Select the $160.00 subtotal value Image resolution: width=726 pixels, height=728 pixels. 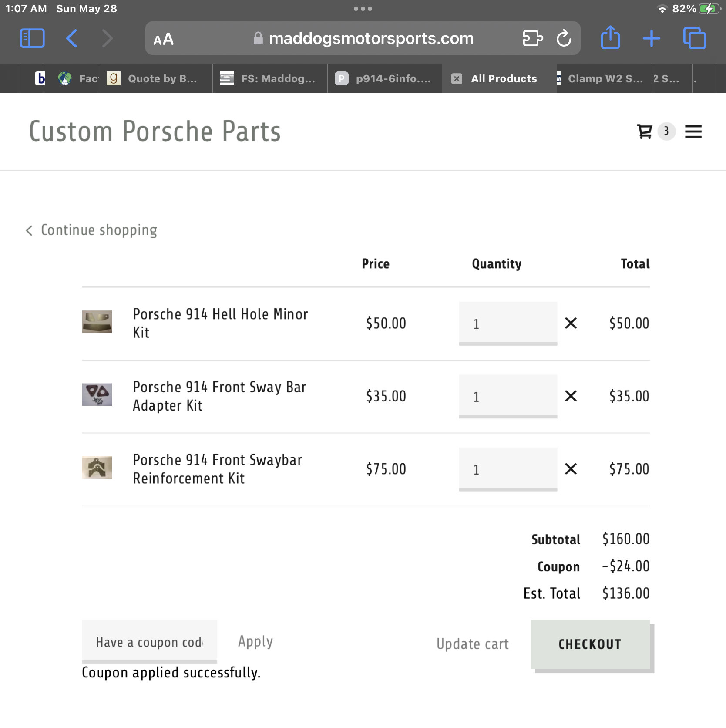625,539
